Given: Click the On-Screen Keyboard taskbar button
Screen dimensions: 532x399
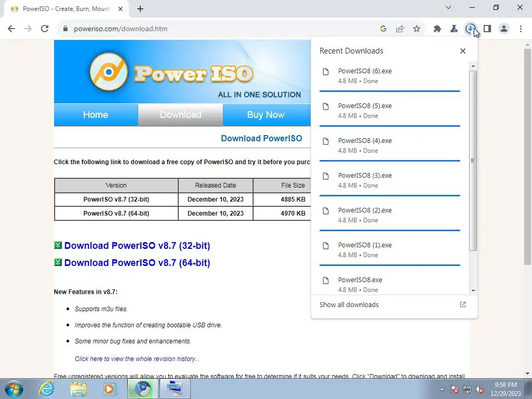Looking at the screenshot, I should pyautogui.click(x=175, y=389).
